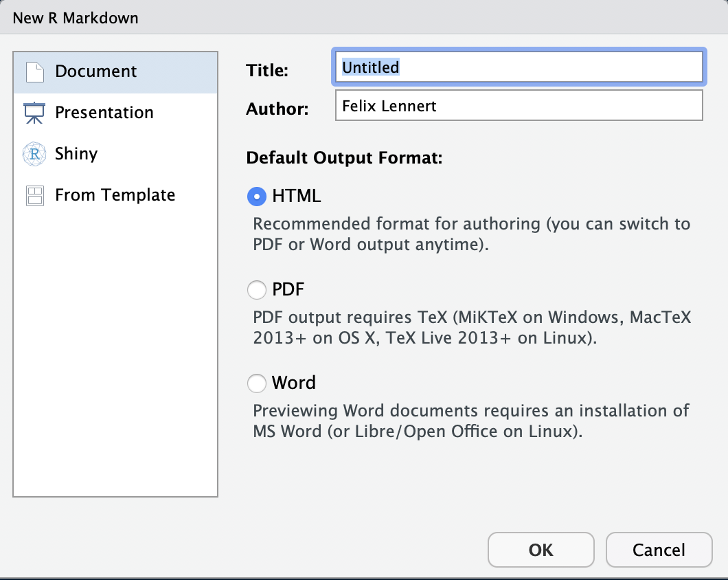The image size is (728, 580).
Task: Select the Document entry label in list
Action: coord(96,71)
